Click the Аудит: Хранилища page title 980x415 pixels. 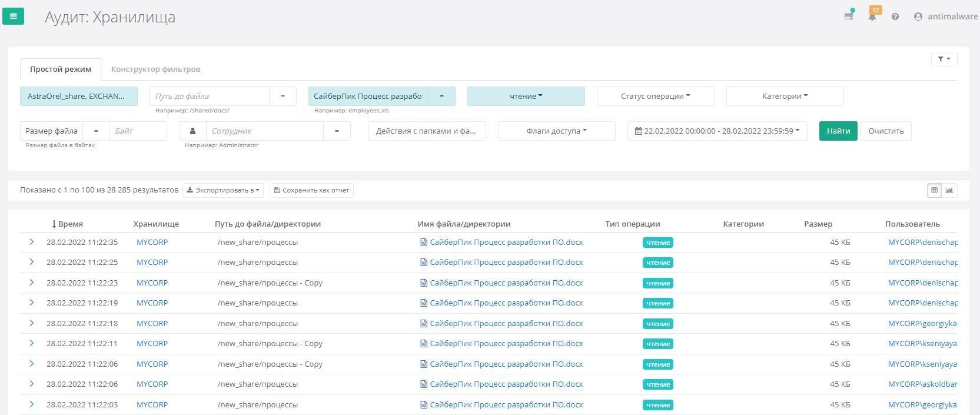point(110,17)
